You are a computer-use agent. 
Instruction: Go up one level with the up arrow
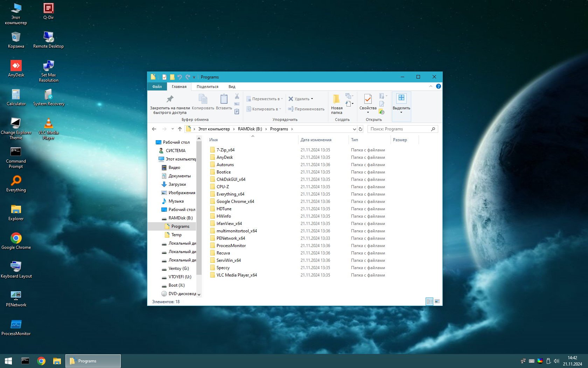(x=180, y=129)
